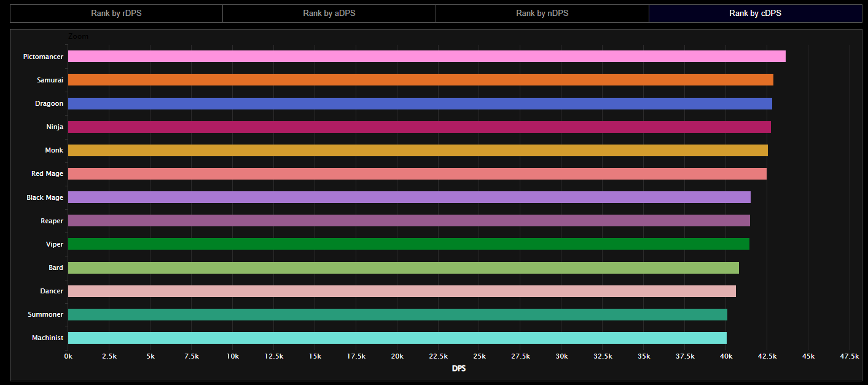Click the 10k axis tick label
The width and height of the screenshot is (868, 385).
233,357
